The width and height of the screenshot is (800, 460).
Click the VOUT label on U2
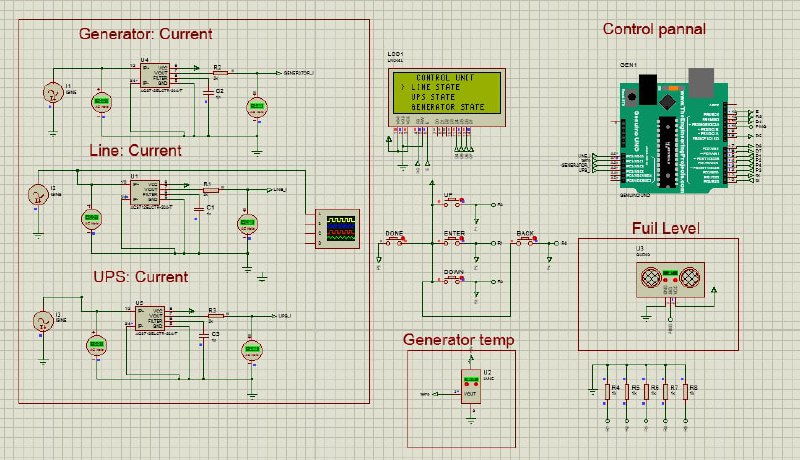470,394
